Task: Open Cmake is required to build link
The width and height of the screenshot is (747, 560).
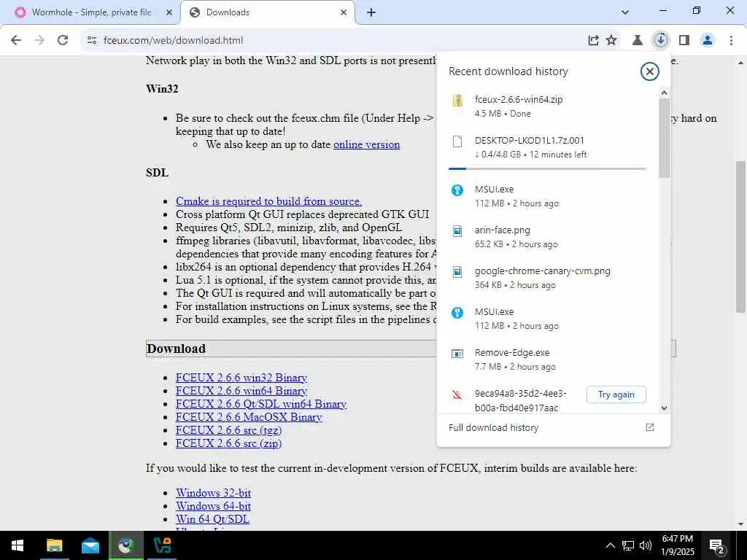Action: (x=268, y=201)
